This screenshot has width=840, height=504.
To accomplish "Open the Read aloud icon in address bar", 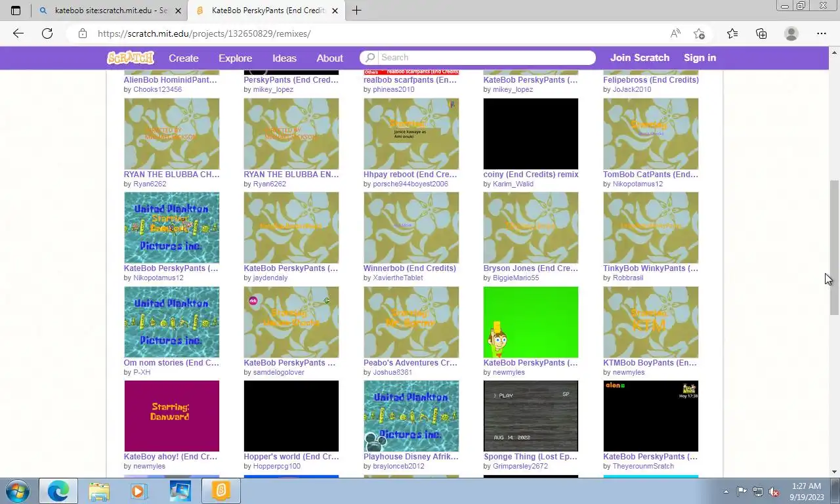I will point(675,33).
